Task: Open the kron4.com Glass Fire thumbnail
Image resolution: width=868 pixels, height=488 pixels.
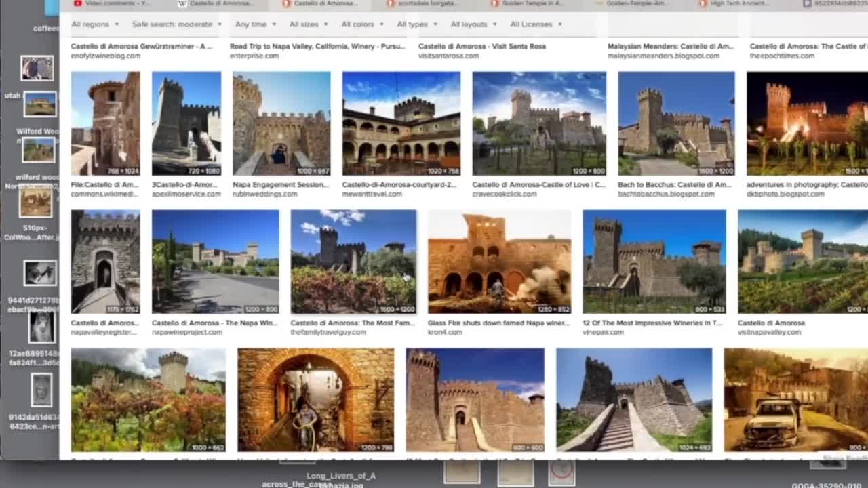Action: 499,262
